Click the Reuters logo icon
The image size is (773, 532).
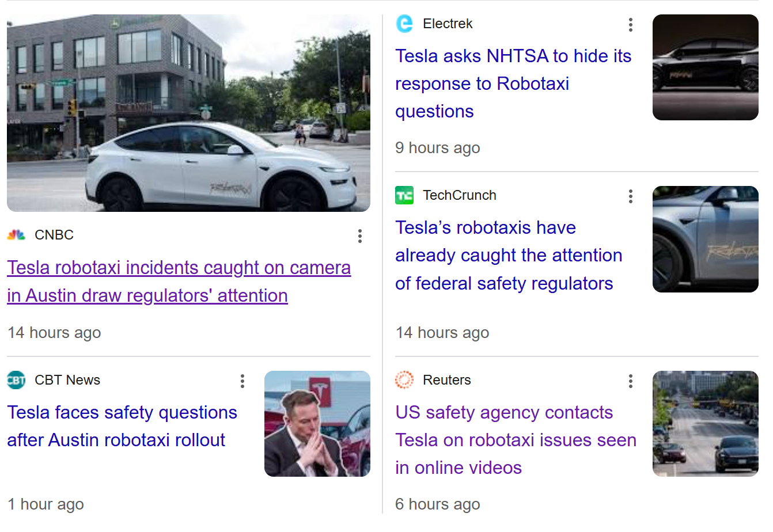pyautogui.click(x=404, y=380)
